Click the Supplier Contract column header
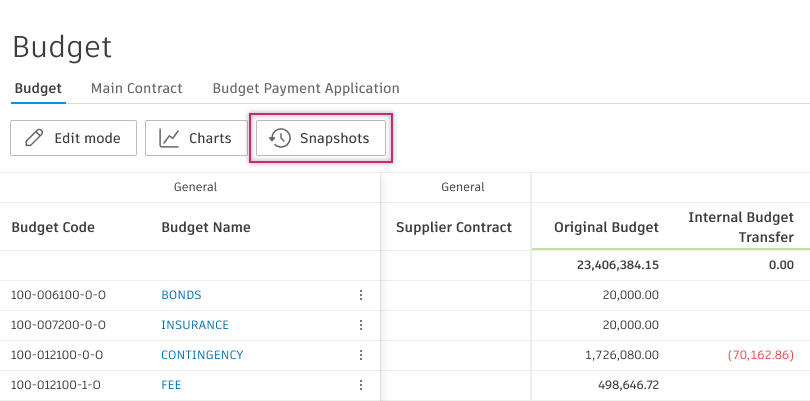Viewport: 810px width, 401px height. [x=454, y=227]
